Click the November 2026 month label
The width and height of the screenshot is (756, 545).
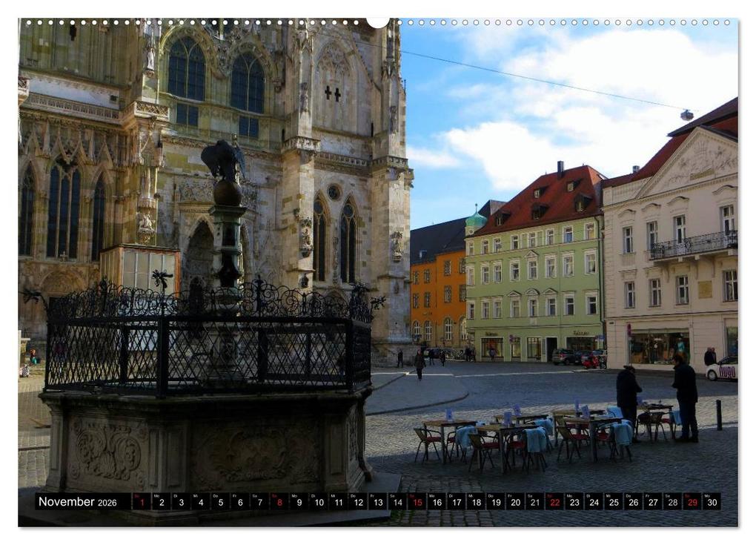point(78,501)
